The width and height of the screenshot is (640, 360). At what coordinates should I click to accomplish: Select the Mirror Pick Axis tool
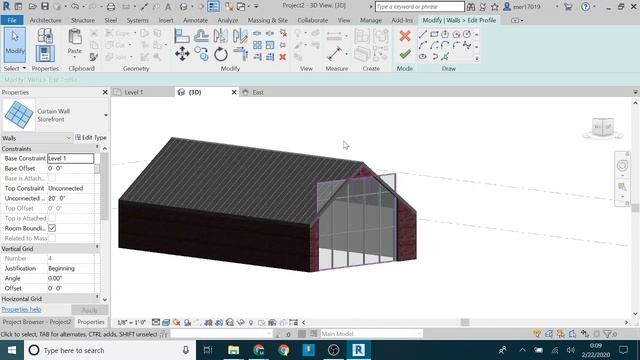point(220,36)
